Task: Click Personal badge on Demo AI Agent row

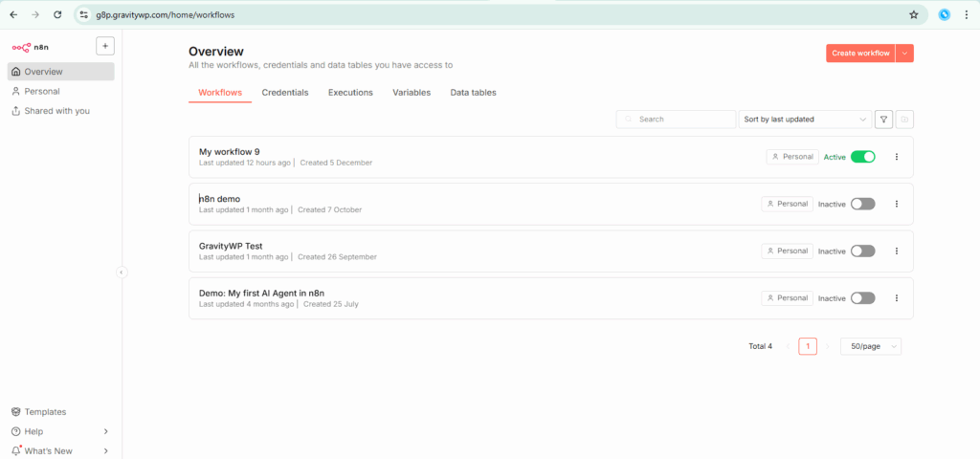Action: tap(788, 298)
